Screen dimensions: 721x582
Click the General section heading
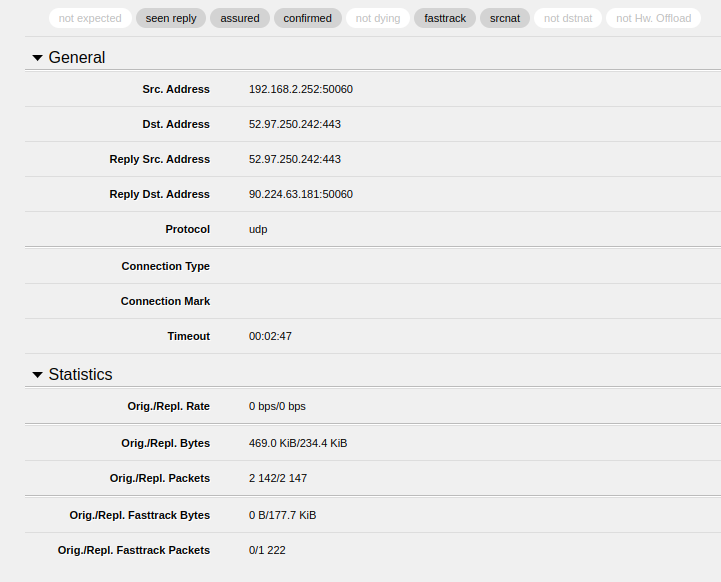click(x=77, y=57)
